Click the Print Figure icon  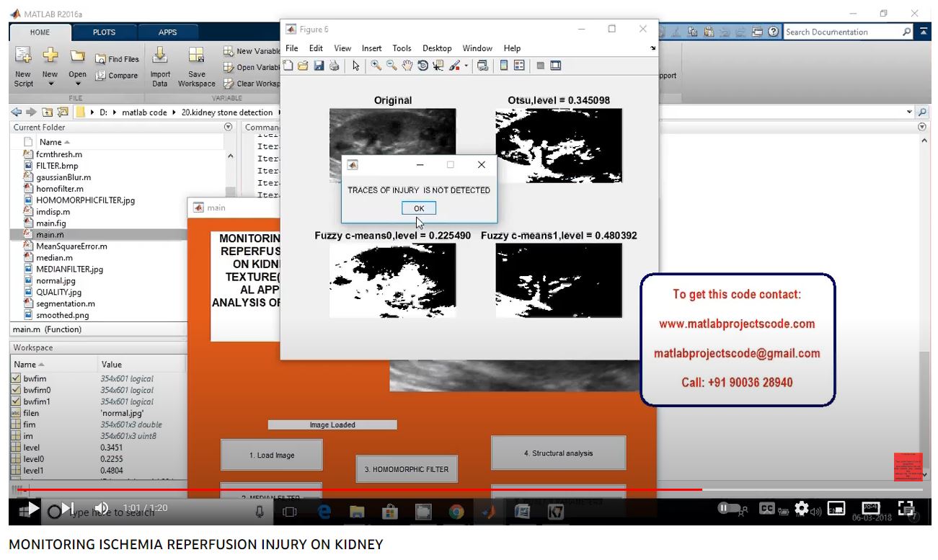334,66
